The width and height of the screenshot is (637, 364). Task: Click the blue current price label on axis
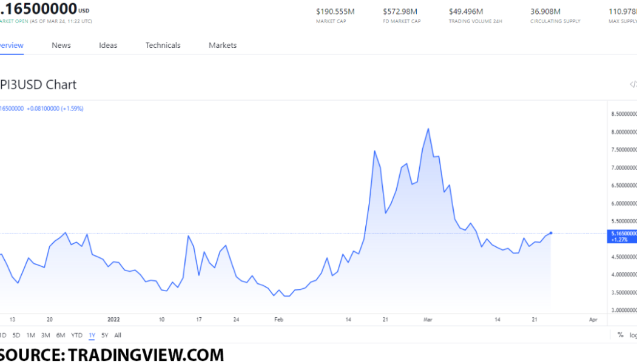pyautogui.click(x=622, y=236)
